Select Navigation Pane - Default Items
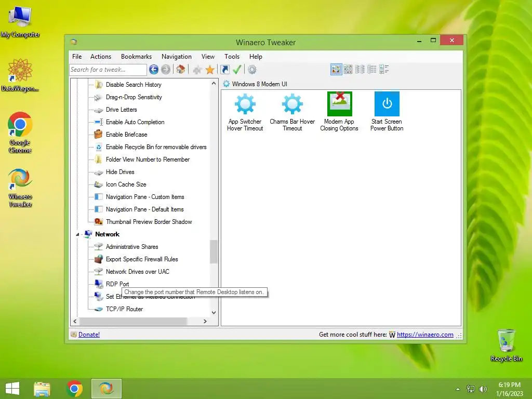Screen dimensions: 532x399 (144, 209)
